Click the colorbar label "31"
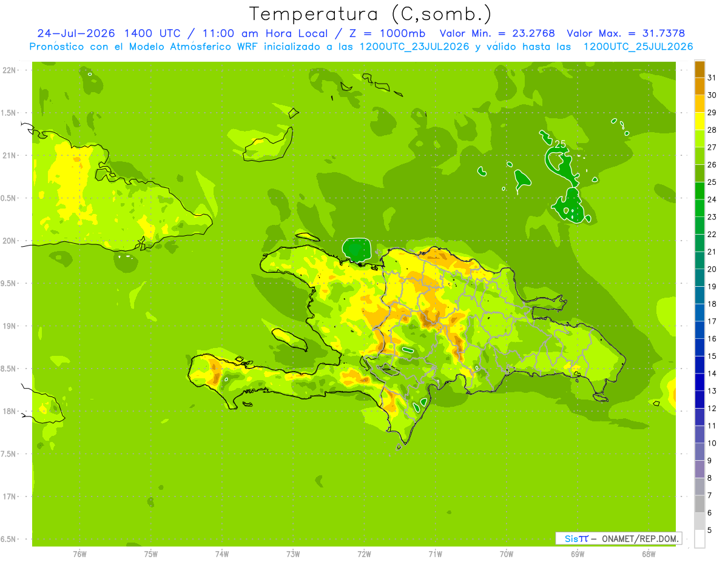Image resolution: width=728 pixels, height=562 pixels. click(x=712, y=78)
